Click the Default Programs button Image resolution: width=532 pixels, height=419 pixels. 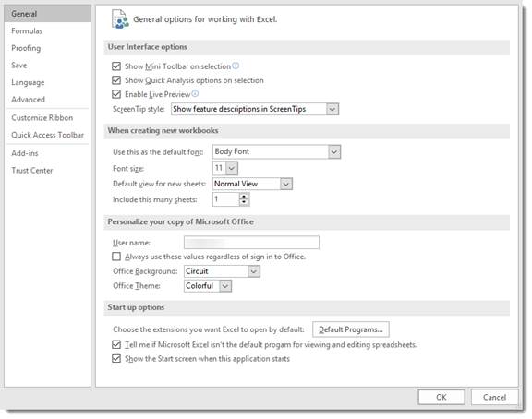pyautogui.click(x=351, y=329)
